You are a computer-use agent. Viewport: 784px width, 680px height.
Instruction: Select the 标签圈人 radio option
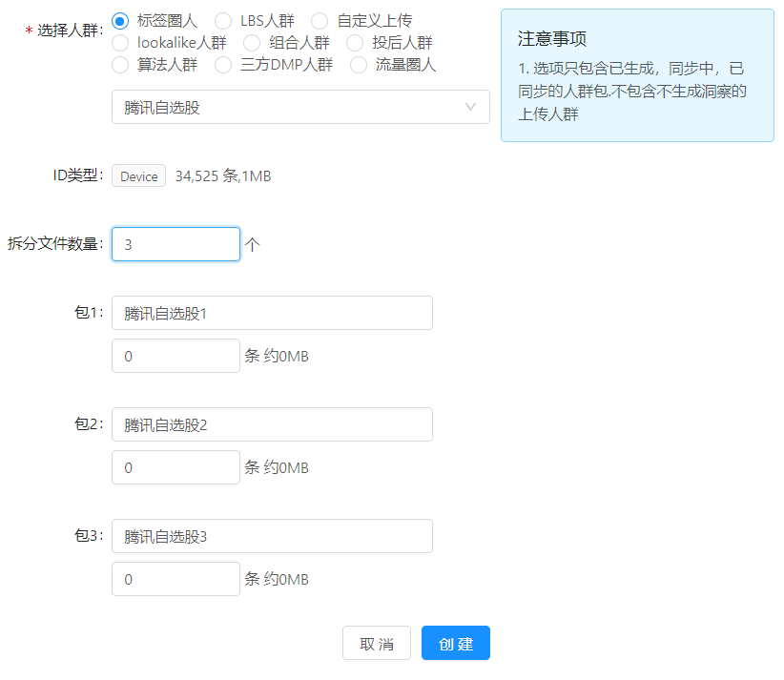pos(120,21)
